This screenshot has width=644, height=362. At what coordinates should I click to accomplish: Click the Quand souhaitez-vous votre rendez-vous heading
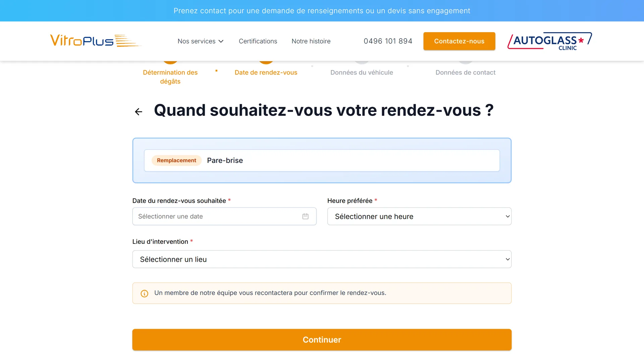pyautogui.click(x=324, y=110)
